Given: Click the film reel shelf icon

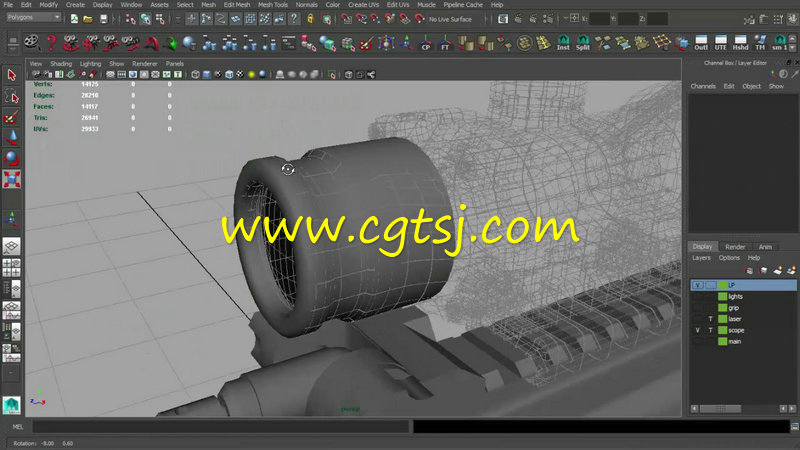Looking at the screenshot, I should 32,43.
